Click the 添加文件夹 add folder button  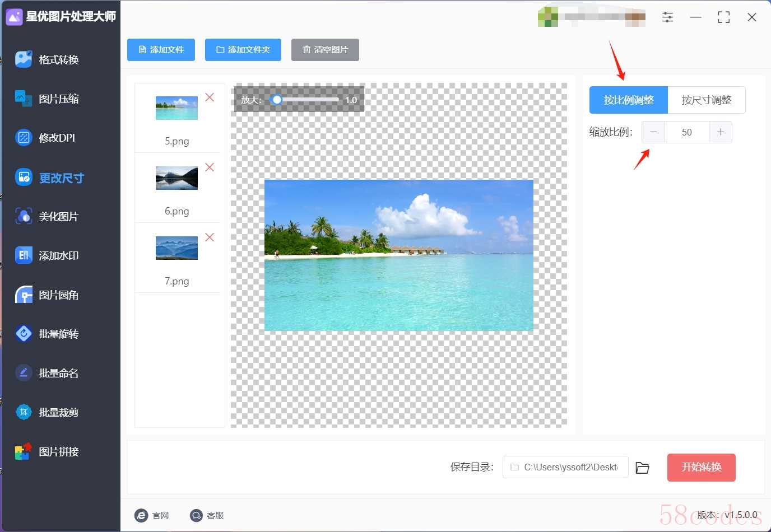[x=243, y=50]
